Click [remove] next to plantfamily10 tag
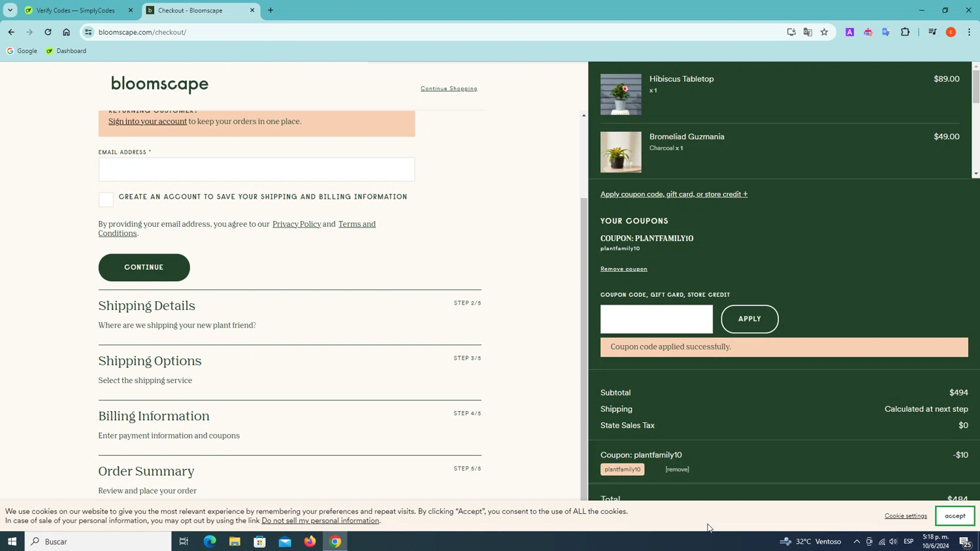 (677, 469)
